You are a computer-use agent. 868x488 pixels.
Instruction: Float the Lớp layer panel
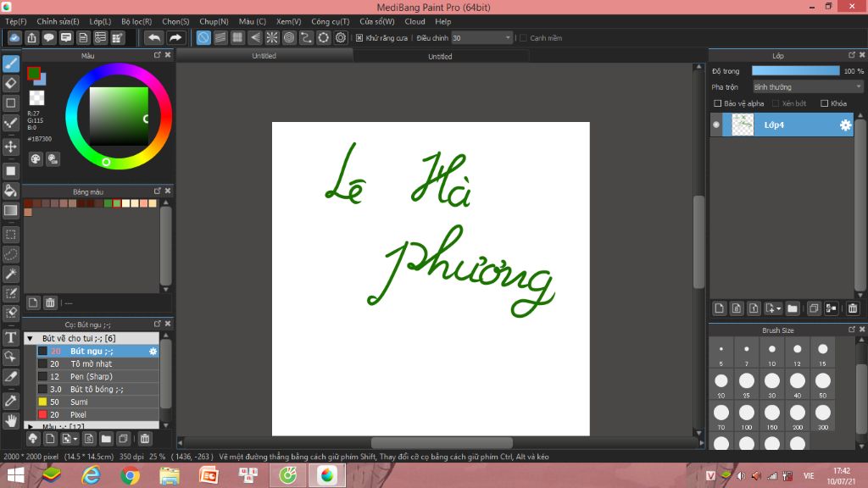[x=851, y=55]
